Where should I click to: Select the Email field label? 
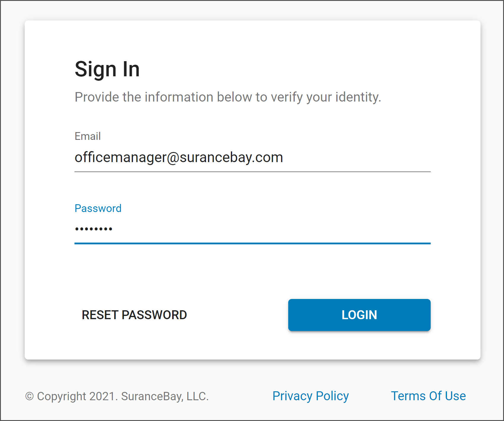click(x=88, y=136)
